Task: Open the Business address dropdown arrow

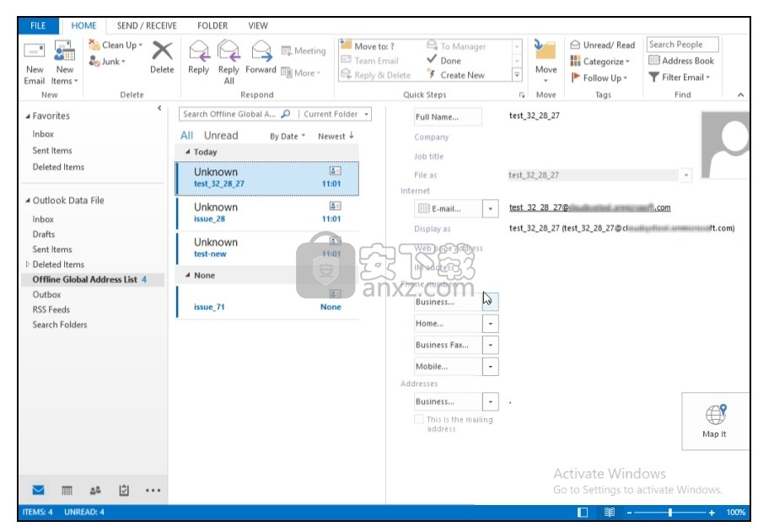Action: pos(490,401)
